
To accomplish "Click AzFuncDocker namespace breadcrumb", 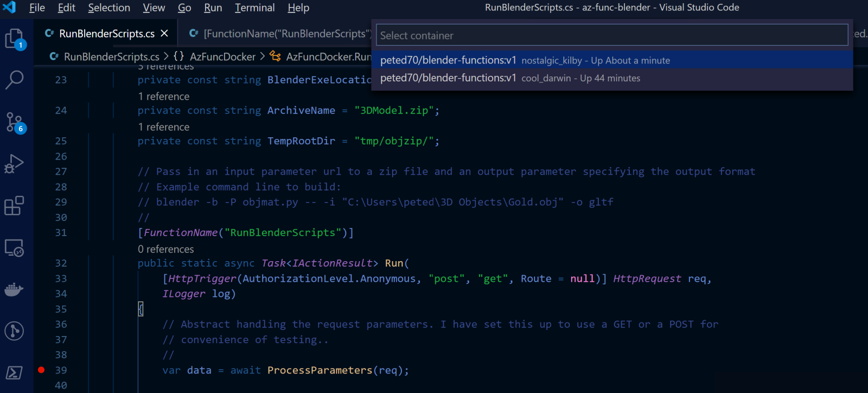I will click(222, 56).
